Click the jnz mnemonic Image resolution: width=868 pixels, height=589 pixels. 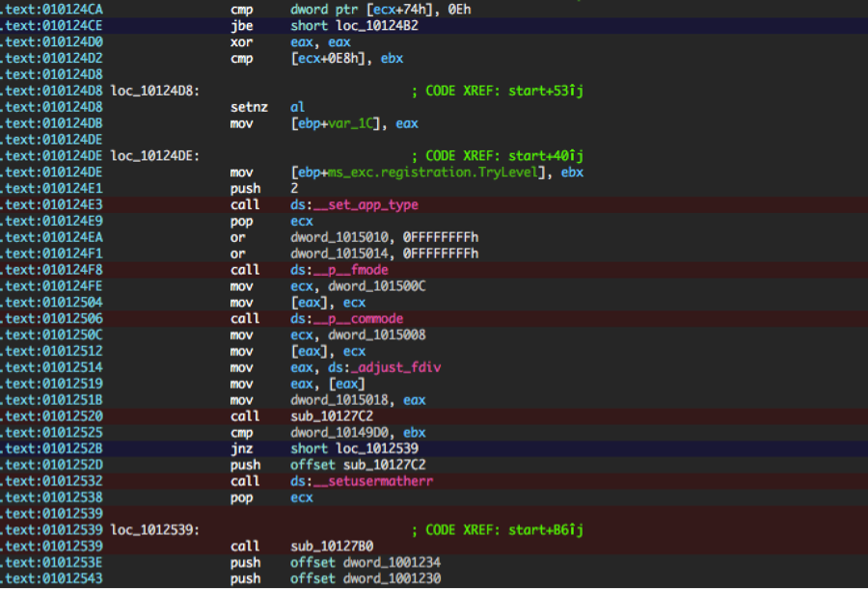point(241,449)
